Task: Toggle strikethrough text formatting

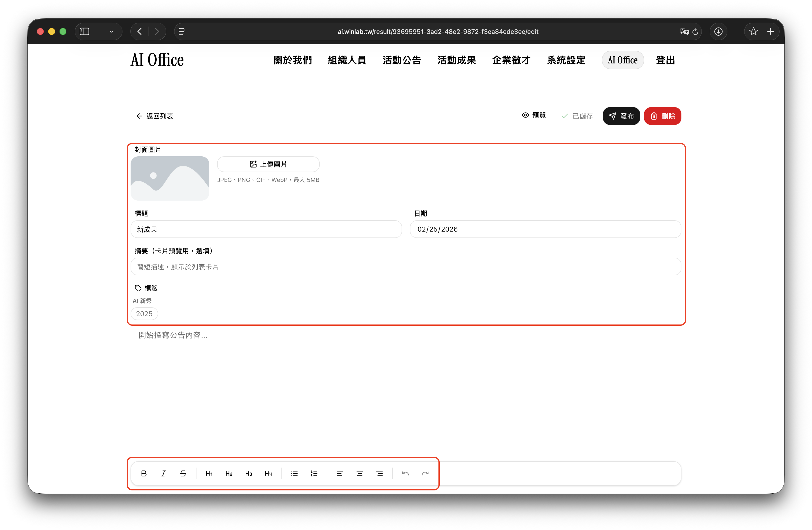Action: point(183,473)
